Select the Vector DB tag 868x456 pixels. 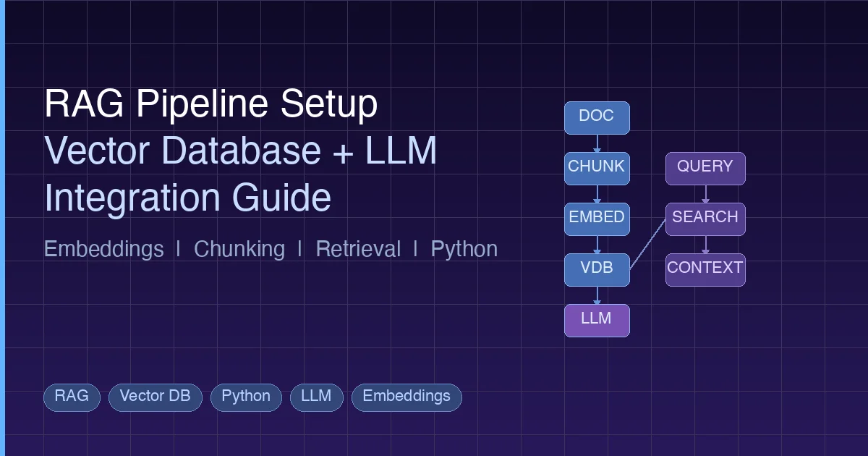155,397
